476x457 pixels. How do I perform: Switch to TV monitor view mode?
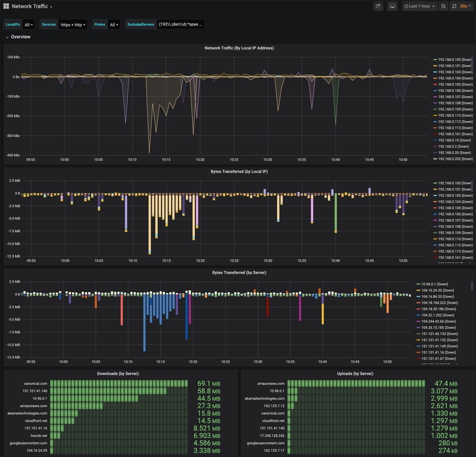(392, 6)
